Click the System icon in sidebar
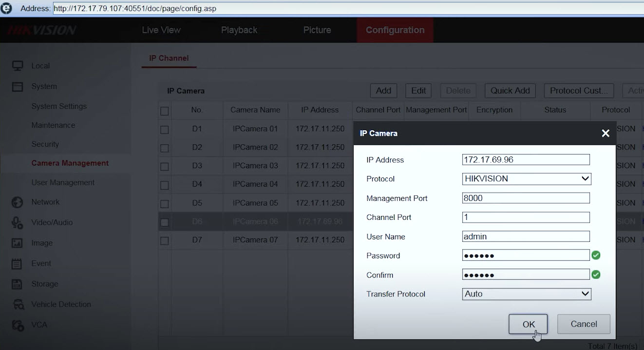The image size is (644, 350). [18, 86]
